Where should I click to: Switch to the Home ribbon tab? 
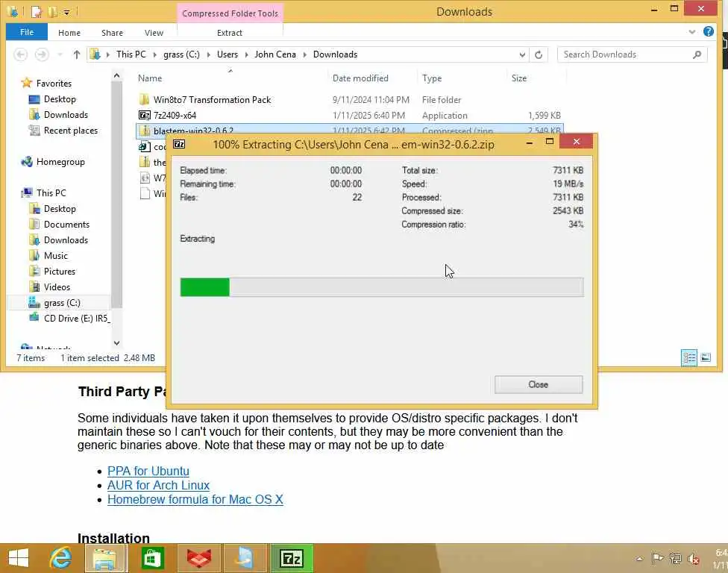[x=69, y=33]
